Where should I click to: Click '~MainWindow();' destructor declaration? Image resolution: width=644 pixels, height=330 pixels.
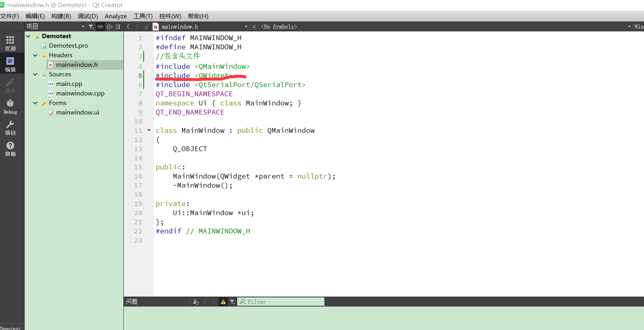(x=203, y=185)
